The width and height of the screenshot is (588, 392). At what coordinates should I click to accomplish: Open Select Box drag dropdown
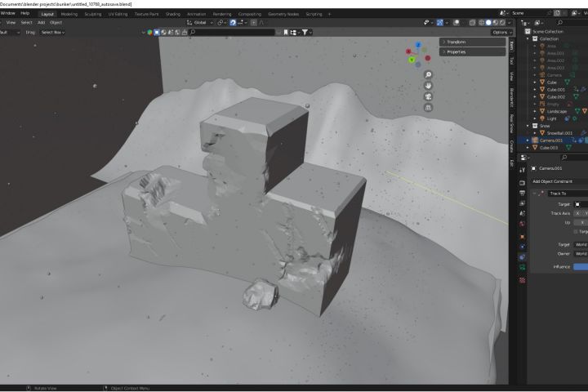(x=52, y=33)
